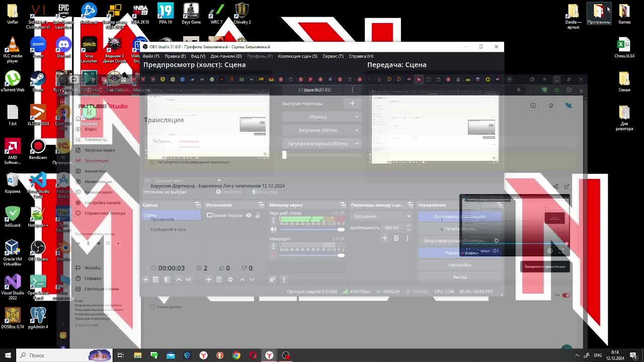The width and height of the screenshot is (644, 362).
Task: Move source up arrow in Sources panel
Action: 242,280
